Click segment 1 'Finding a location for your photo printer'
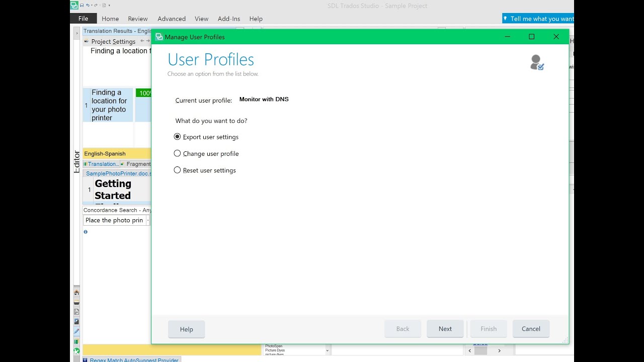 pos(109,105)
